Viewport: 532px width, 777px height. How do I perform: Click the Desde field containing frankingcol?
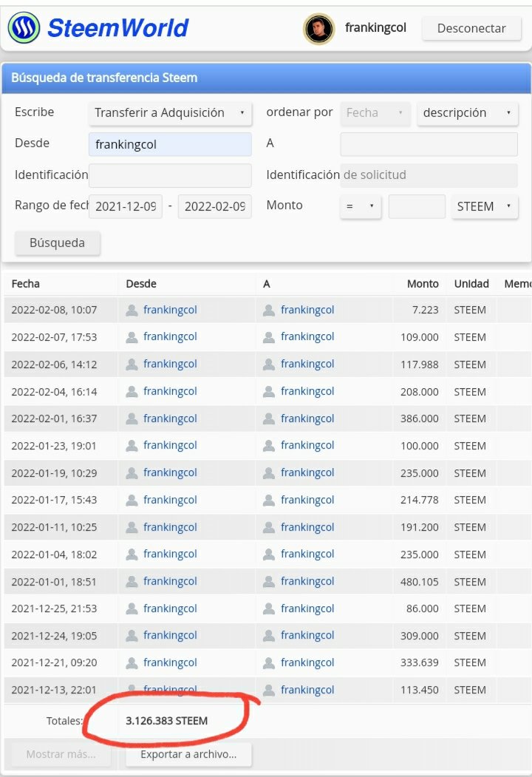pyautogui.click(x=170, y=144)
